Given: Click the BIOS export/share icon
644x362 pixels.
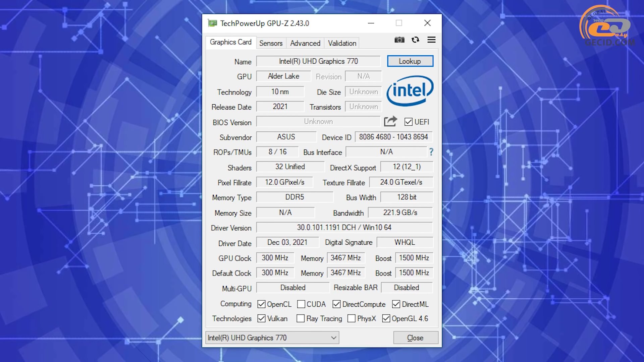Looking at the screenshot, I should [x=390, y=121].
